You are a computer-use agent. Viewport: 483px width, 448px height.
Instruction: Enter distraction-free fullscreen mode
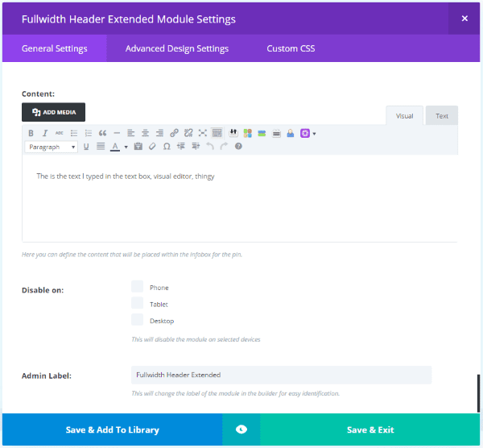[x=202, y=133]
